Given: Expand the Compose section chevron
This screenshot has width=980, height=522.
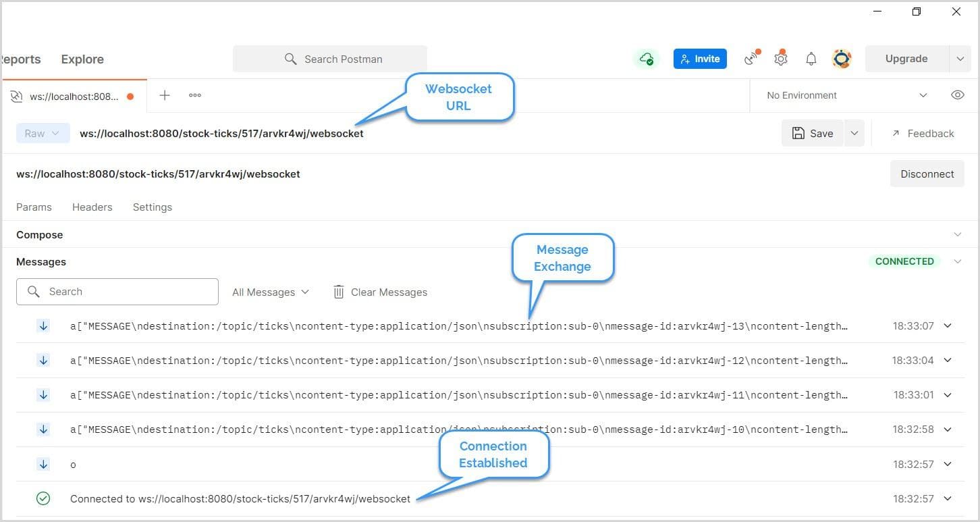Looking at the screenshot, I should click(x=957, y=234).
